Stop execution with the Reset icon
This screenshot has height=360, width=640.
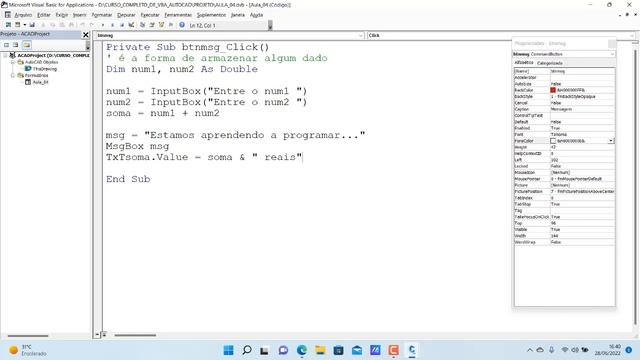pos(122,25)
